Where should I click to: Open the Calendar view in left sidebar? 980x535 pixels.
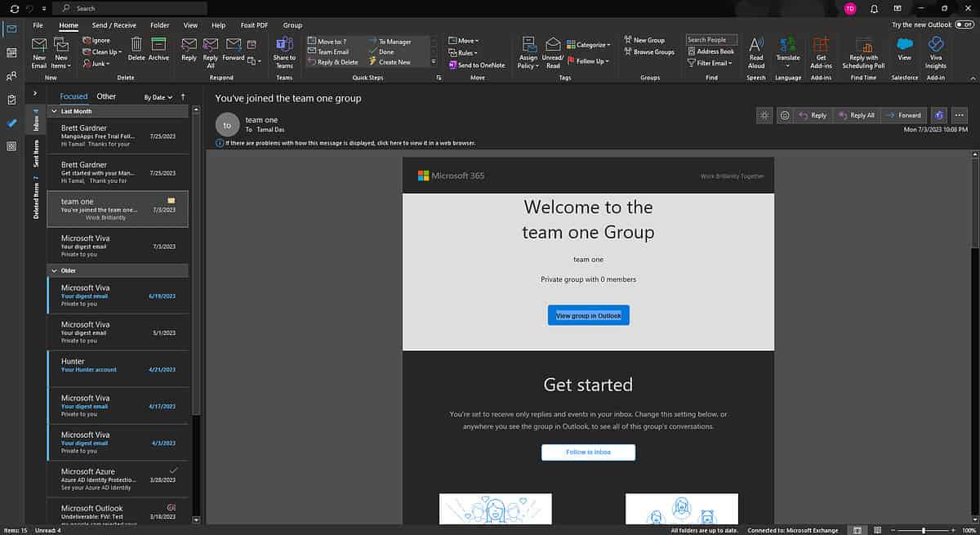point(11,52)
